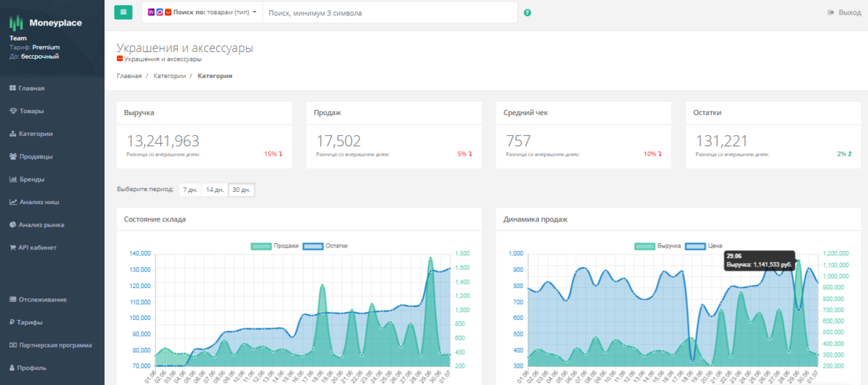
Task: Click the revenue value 13,241,963
Action: point(163,141)
